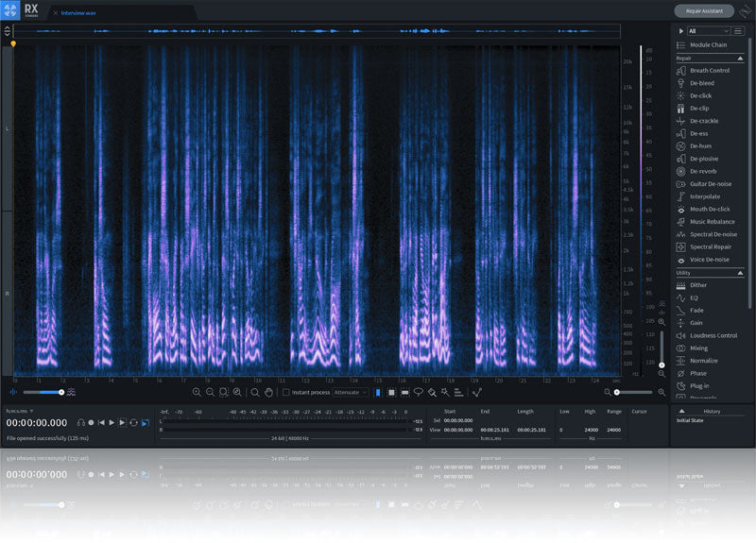Viewport: 756px width, 543px height.
Task: Select the lasso selection tool
Action: pos(419,392)
